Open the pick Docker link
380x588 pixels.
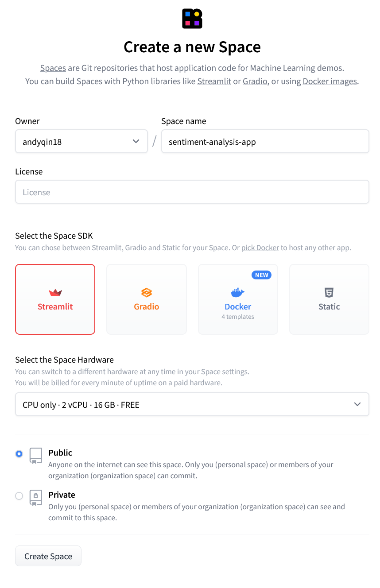click(x=260, y=248)
